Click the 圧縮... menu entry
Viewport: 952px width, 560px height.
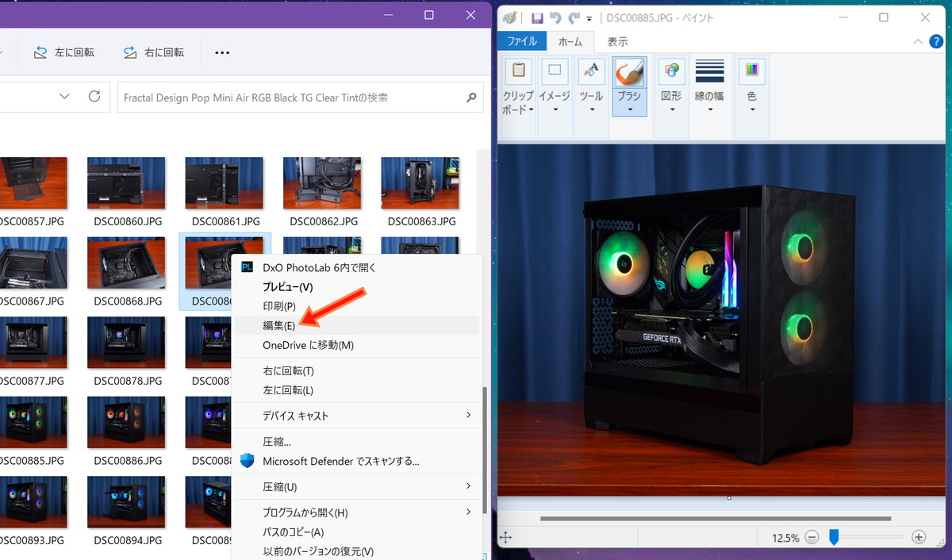click(x=356, y=442)
